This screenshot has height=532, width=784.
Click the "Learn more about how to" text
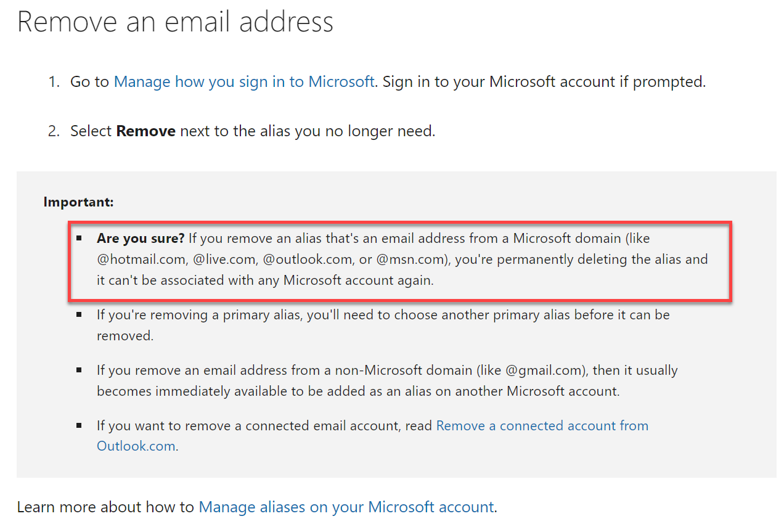click(105, 507)
